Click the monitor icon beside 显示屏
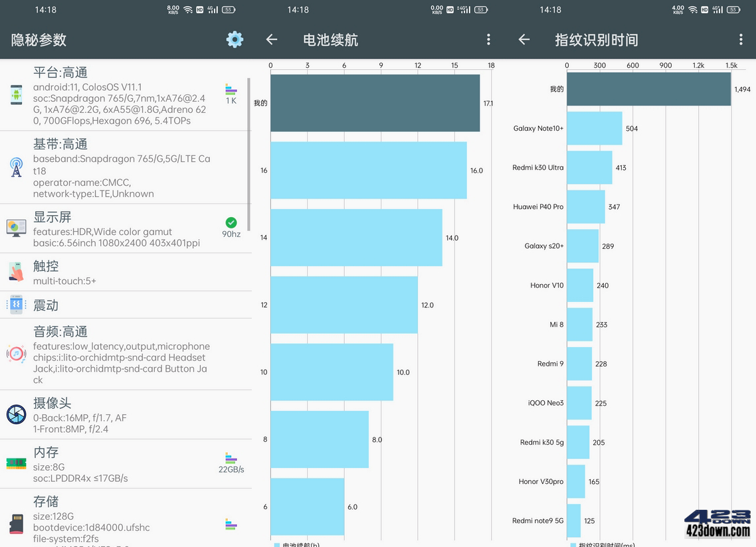Image resolution: width=756 pixels, height=547 pixels. click(16, 228)
